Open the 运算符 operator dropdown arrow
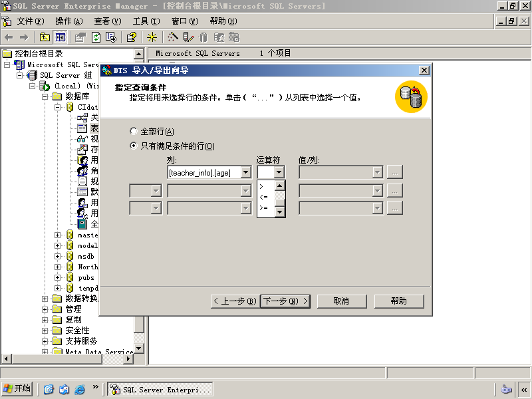This screenshot has width=532, height=399. point(279,172)
